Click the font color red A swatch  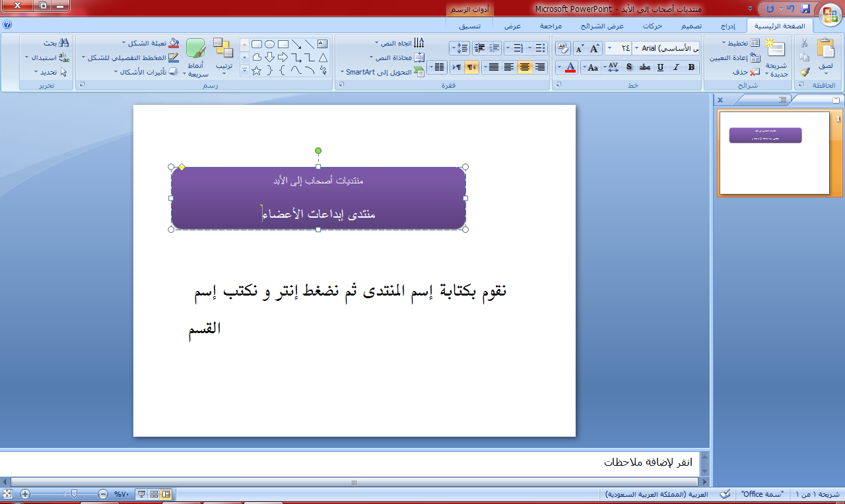pyautogui.click(x=571, y=67)
